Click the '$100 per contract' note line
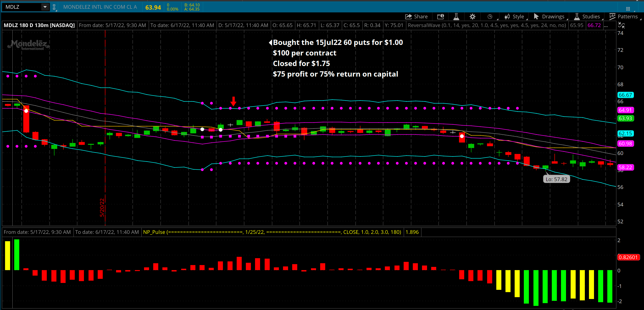The width and height of the screenshot is (644, 310). [x=305, y=53]
